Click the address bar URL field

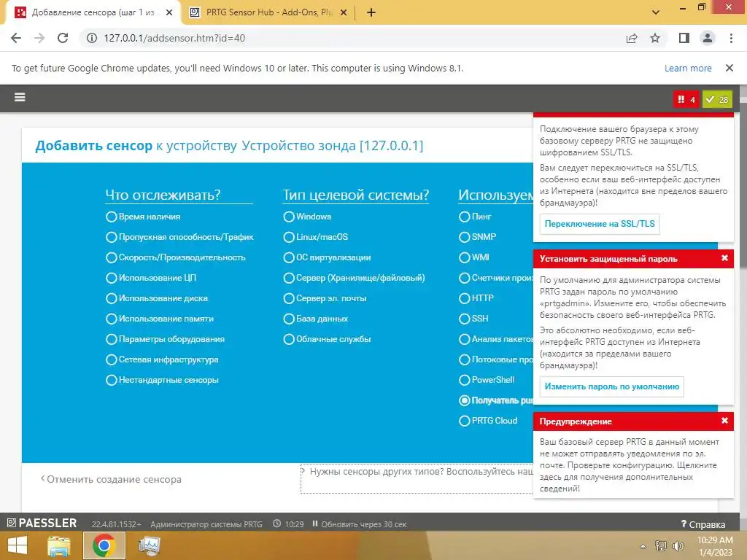point(352,38)
